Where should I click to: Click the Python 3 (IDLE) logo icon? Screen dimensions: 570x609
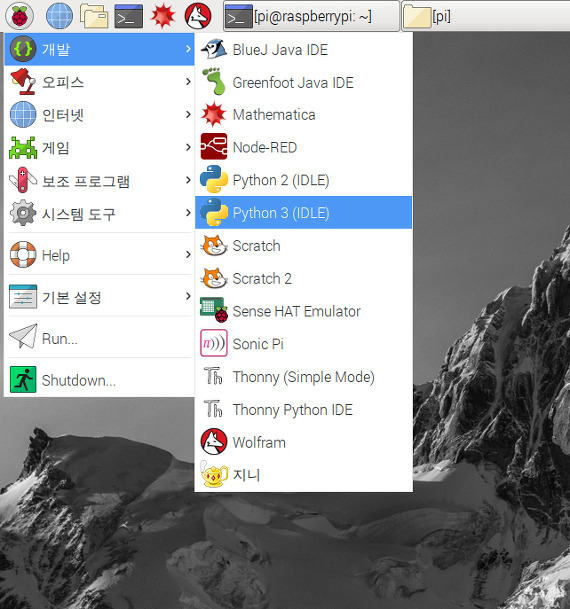[214, 212]
